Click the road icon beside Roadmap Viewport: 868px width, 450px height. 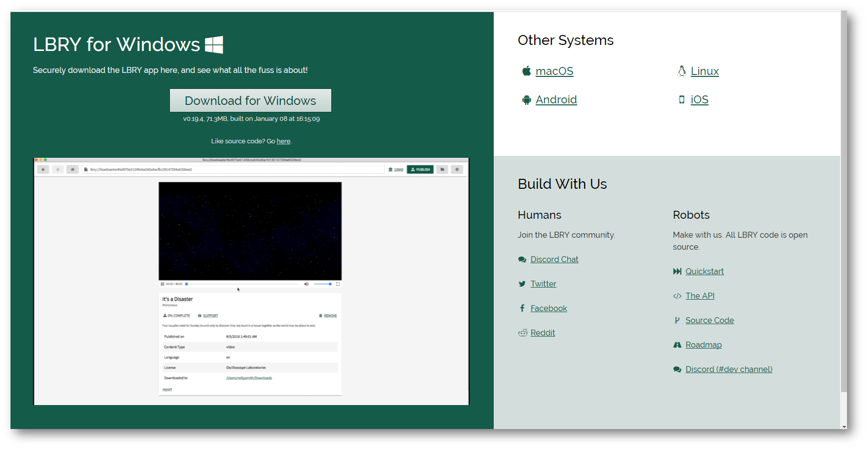(x=677, y=345)
